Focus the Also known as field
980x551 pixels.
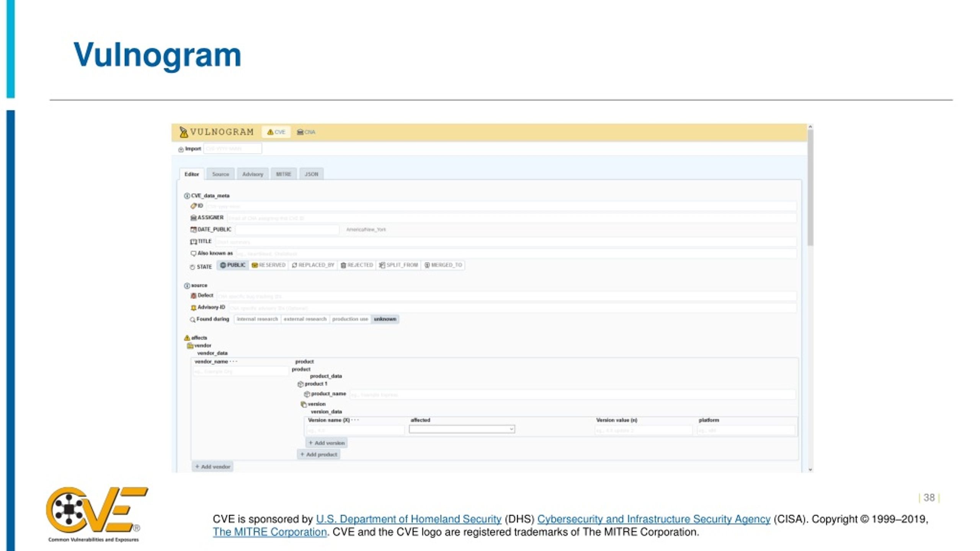tap(516, 254)
